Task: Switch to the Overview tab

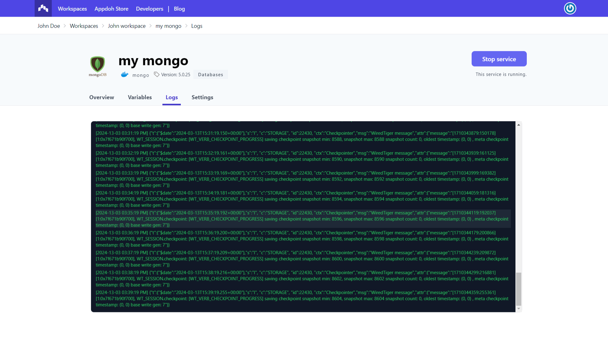Action: pos(101,97)
